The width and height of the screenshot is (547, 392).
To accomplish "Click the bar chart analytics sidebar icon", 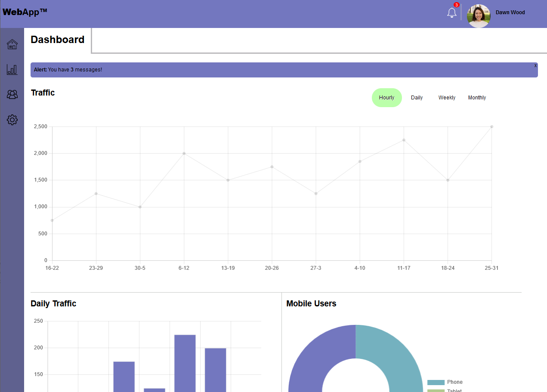I will pyautogui.click(x=12, y=69).
